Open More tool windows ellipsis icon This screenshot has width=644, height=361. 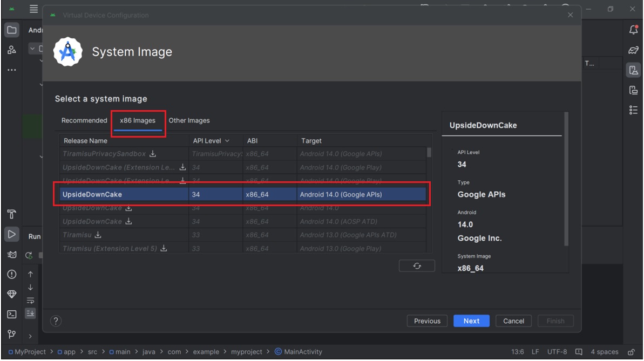pyautogui.click(x=11, y=70)
